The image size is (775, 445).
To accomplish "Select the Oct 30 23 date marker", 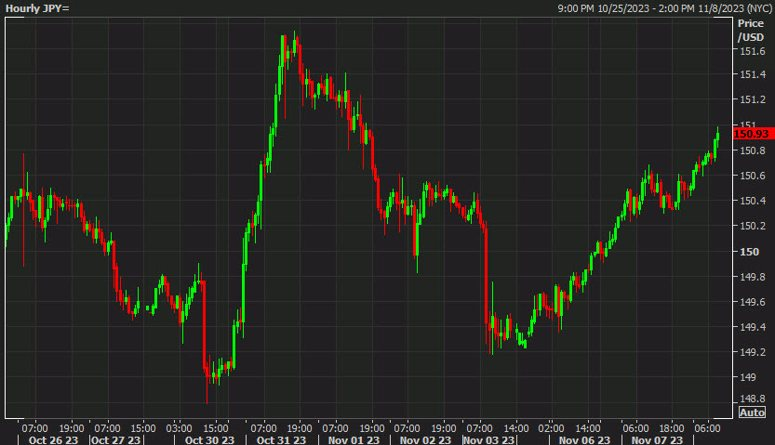I will (210, 440).
